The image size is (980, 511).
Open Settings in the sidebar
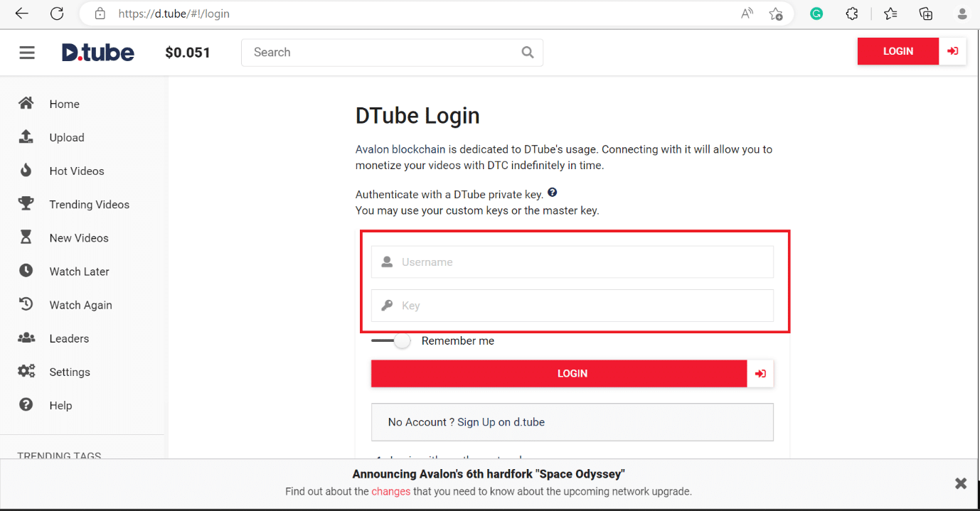[x=70, y=372]
